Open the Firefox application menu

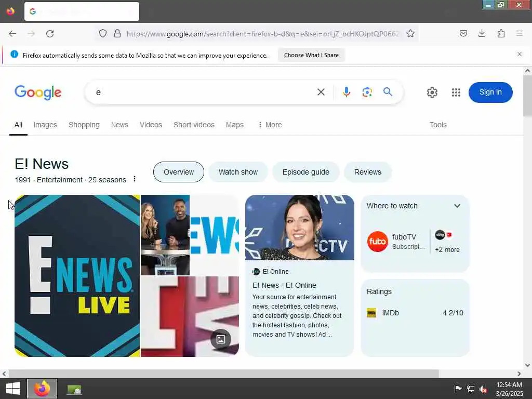(x=520, y=33)
